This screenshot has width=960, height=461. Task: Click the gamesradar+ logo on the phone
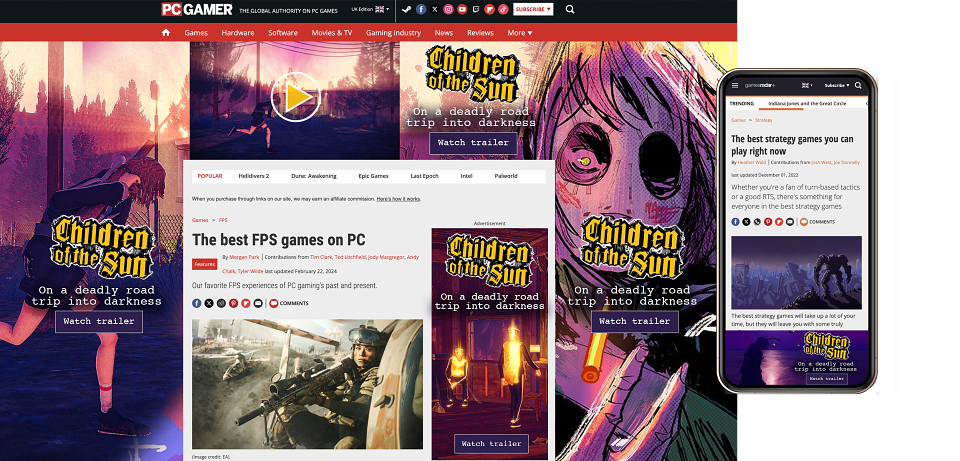coord(760,85)
